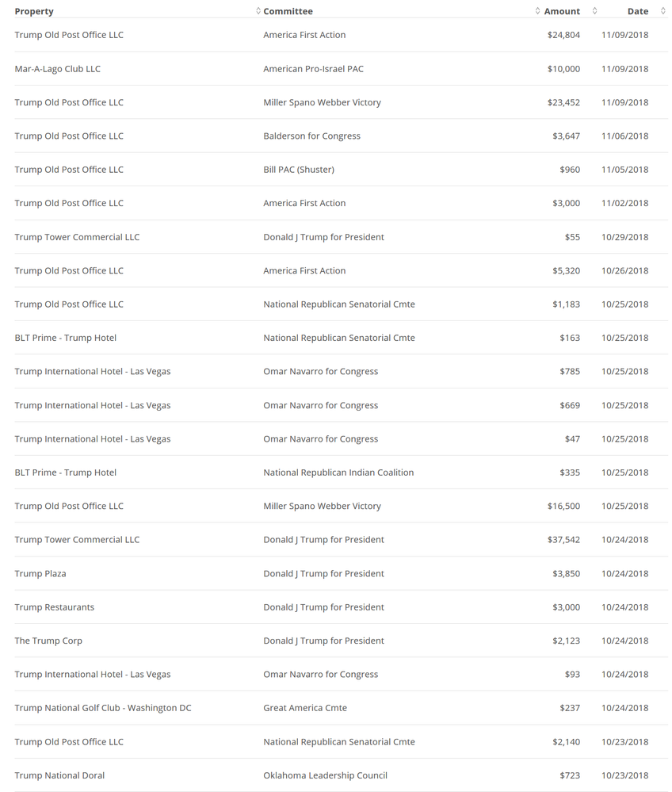Click the Great America Cmte entry

[305, 708]
